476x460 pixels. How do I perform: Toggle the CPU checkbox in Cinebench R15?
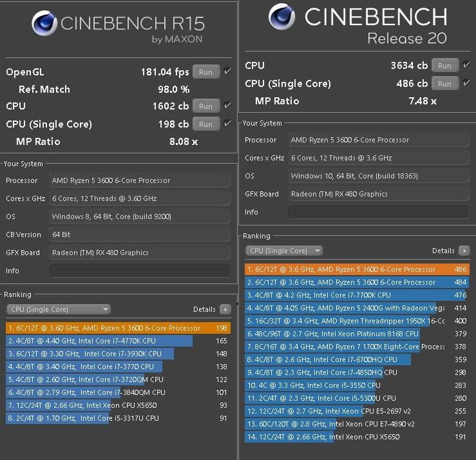227,106
